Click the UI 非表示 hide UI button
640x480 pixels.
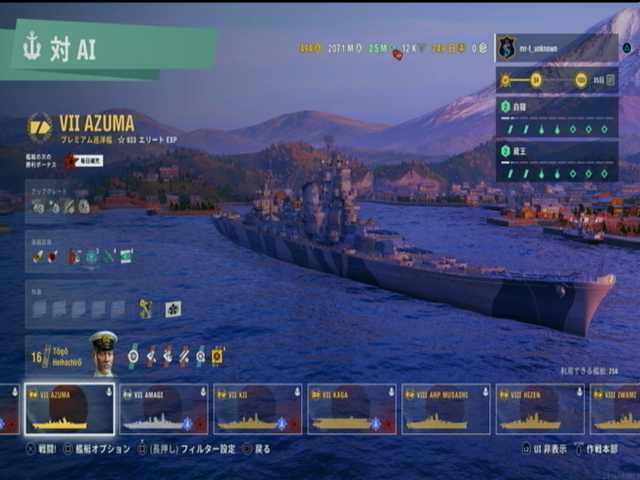pyautogui.click(x=544, y=449)
